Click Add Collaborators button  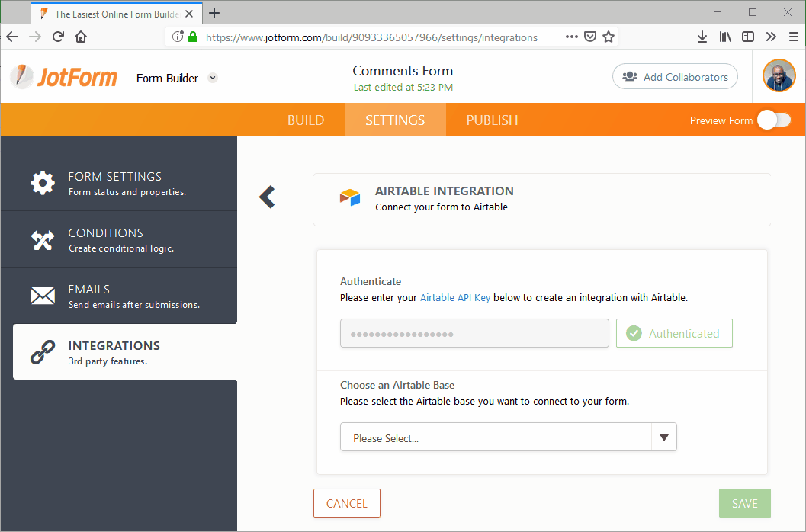pyautogui.click(x=675, y=77)
